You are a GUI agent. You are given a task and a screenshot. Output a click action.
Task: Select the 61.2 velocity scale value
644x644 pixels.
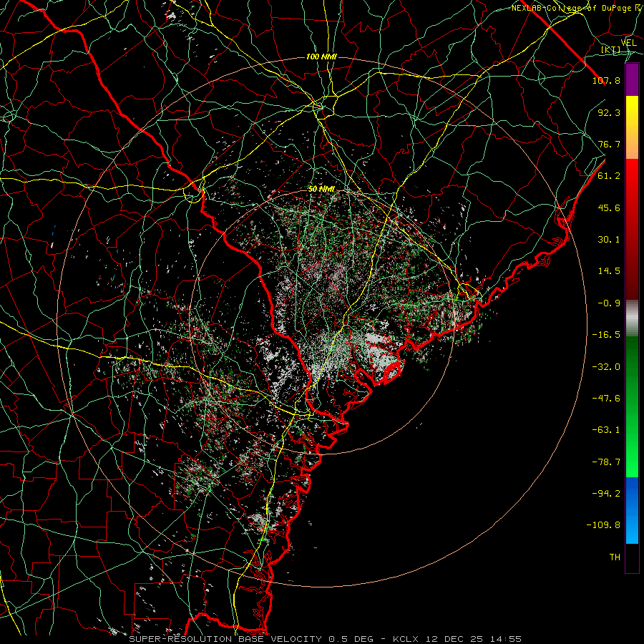tap(609, 176)
